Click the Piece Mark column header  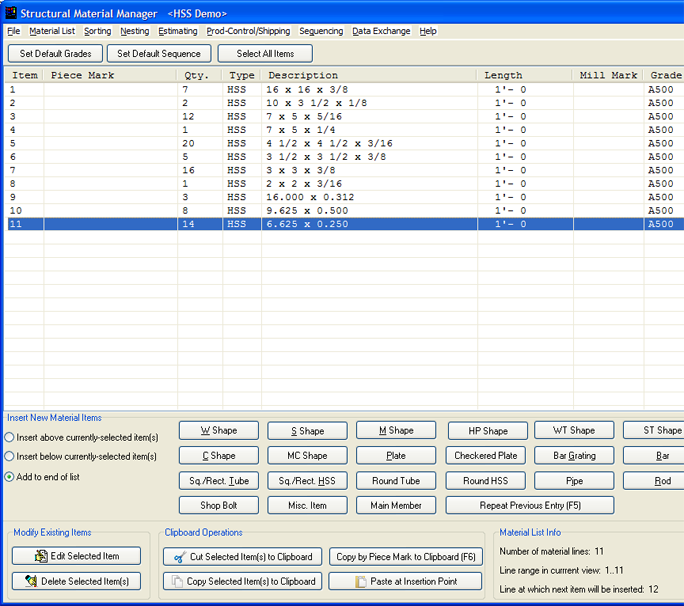pyautogui.click(x=110, y=75)
